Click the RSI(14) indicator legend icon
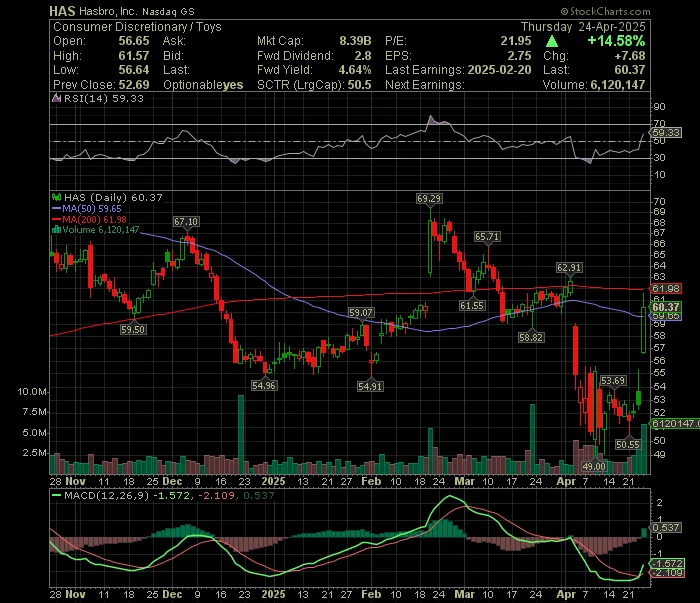 pyautogui.click(x=56, y=98)
